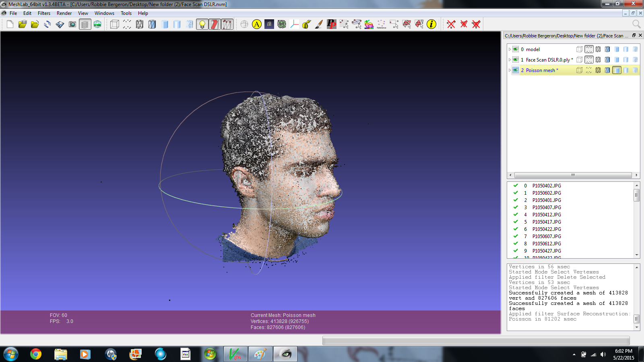Select the plane point selection tool
This screenshot has height=362, width=644.
[x=357, y=25]
